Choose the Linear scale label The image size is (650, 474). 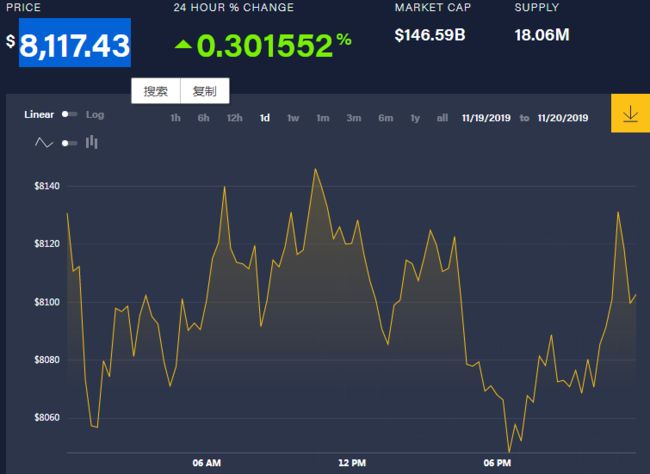(39, 114)
